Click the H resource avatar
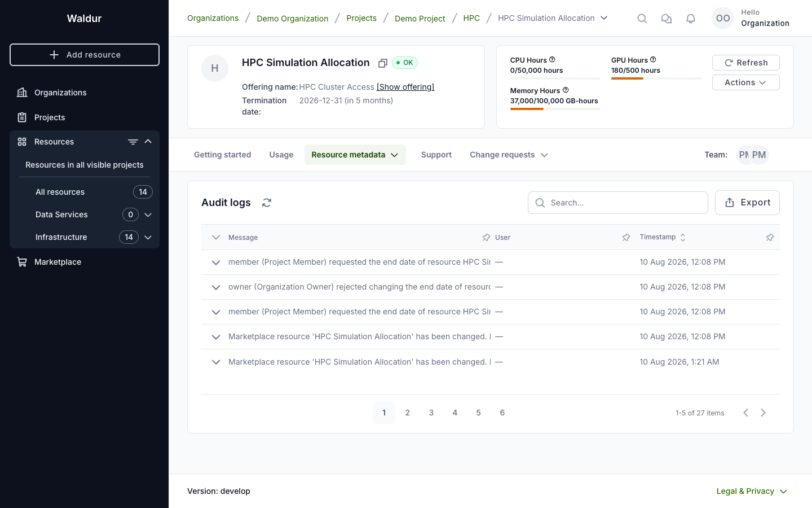 [215, 68]
